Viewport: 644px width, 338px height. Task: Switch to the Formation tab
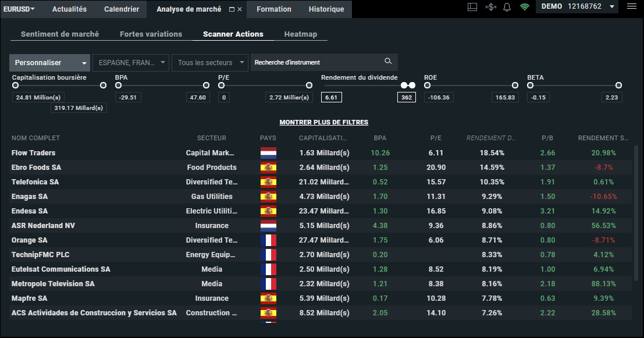pyautogui.click(x=274, y=9)
